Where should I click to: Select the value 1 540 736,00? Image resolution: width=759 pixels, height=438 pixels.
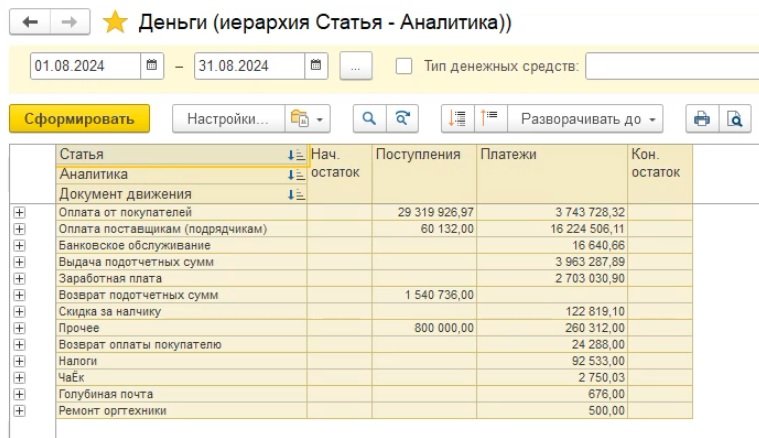pos(439,295)
